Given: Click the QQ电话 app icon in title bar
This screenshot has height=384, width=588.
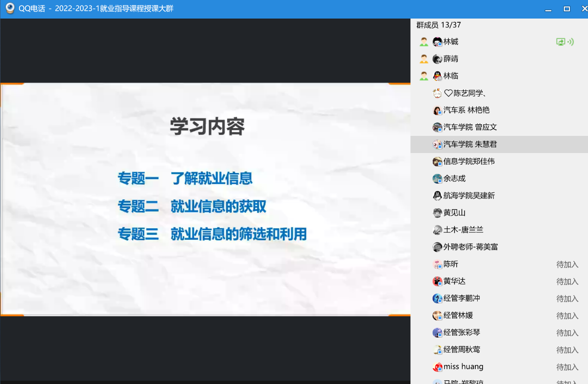Looking at the screenshot, I should (10, 8).
